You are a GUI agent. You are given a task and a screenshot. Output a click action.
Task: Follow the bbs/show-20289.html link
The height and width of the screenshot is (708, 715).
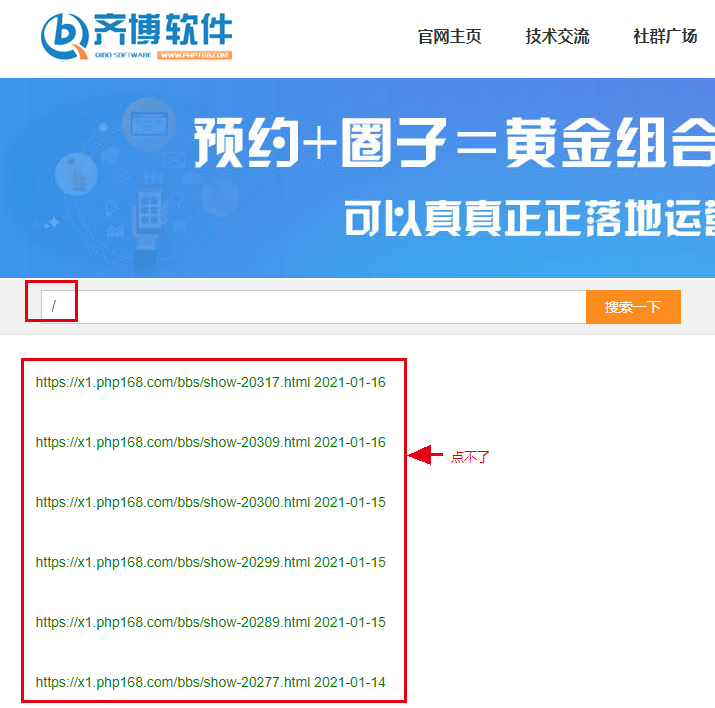173,622
